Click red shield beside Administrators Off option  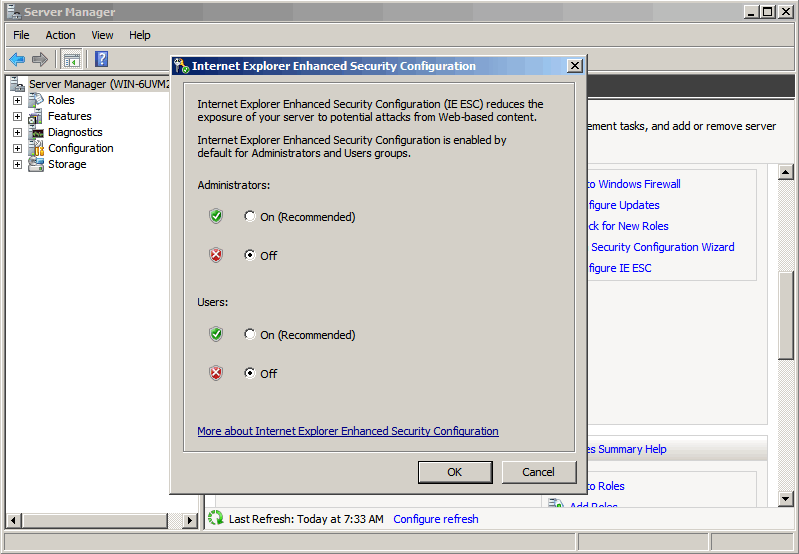(216, 255)
